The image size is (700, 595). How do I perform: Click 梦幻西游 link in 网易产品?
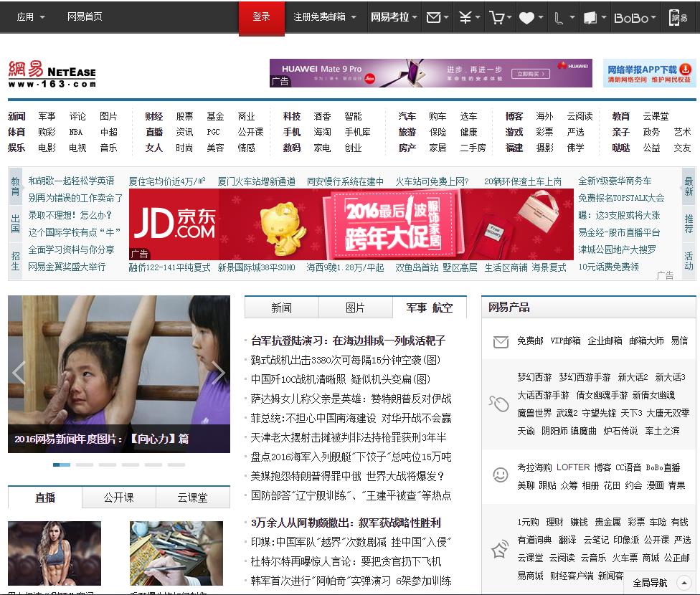pos(534,377)
